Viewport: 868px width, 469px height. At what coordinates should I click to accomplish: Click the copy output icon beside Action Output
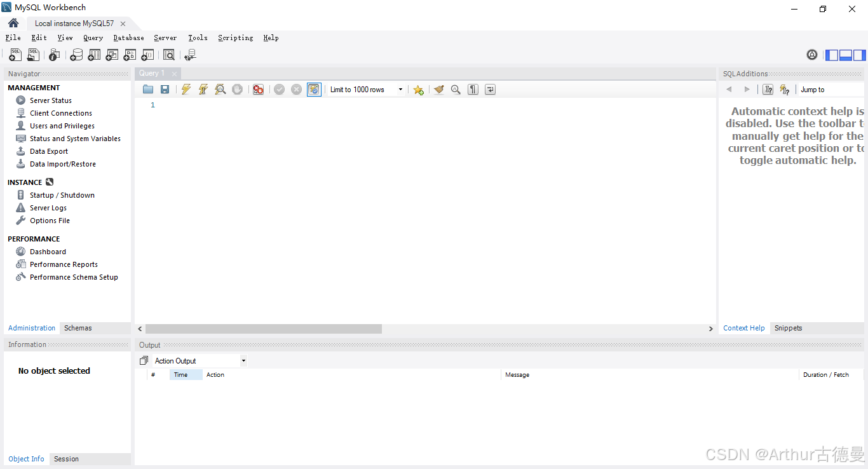click(x=144, y=360)
